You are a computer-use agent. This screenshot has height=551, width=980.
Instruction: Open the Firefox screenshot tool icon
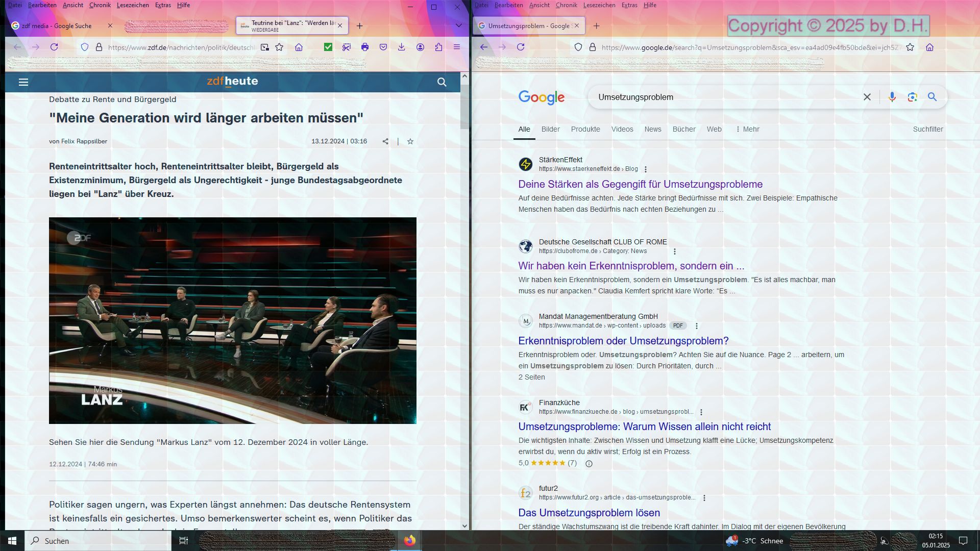pyautogui.click(x=347, y=47)
